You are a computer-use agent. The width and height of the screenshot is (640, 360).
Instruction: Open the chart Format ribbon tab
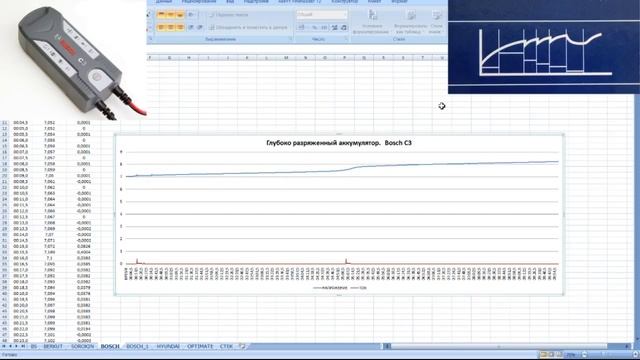point(399,2)
